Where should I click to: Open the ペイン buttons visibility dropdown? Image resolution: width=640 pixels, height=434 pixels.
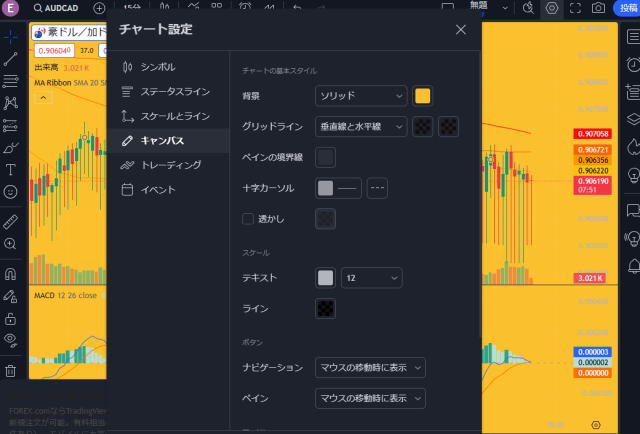(370, 398)
